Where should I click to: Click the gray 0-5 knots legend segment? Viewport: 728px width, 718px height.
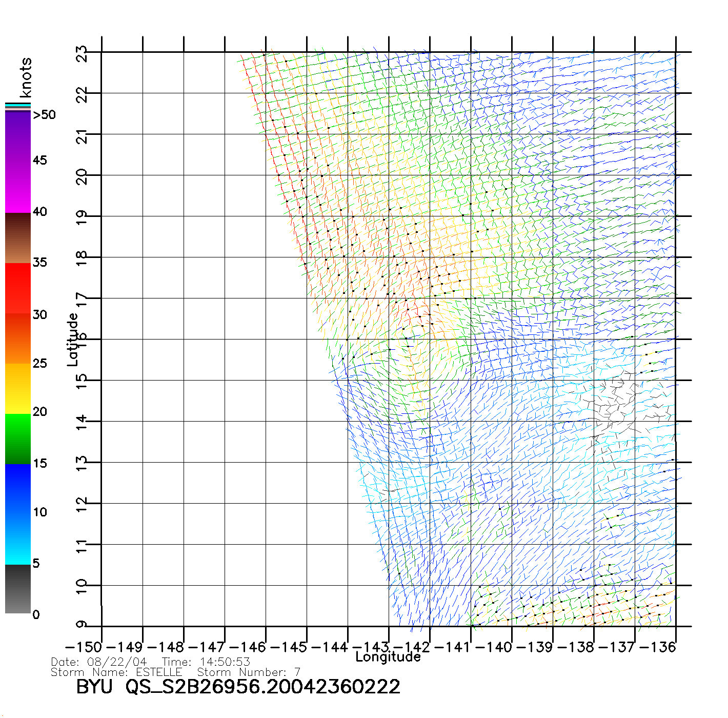17,590
